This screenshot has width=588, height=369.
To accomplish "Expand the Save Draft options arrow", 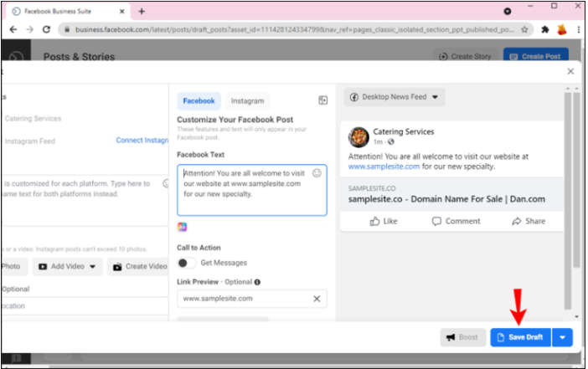I will (x=562, y=337).
